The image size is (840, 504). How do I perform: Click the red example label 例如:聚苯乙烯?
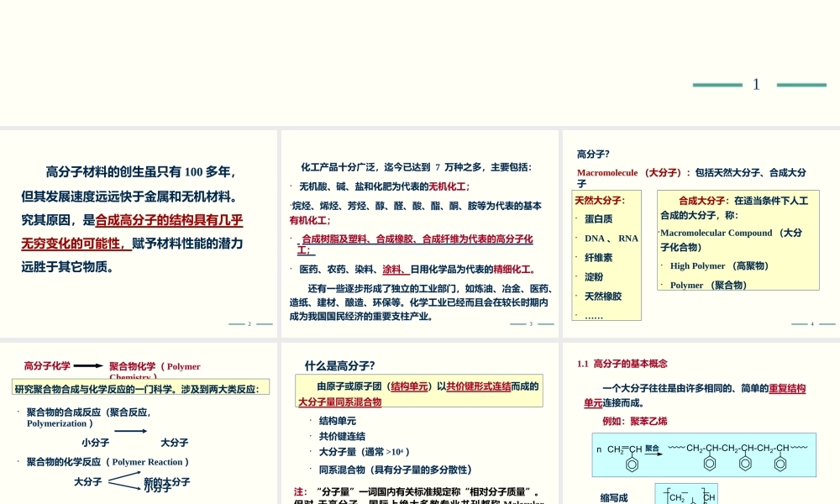[635, 421]
